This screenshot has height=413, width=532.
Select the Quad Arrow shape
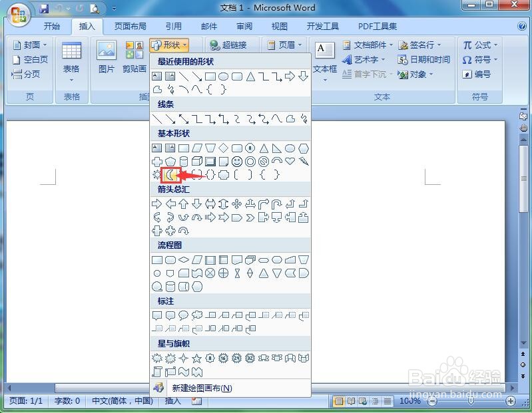click(x=237, y=204)
